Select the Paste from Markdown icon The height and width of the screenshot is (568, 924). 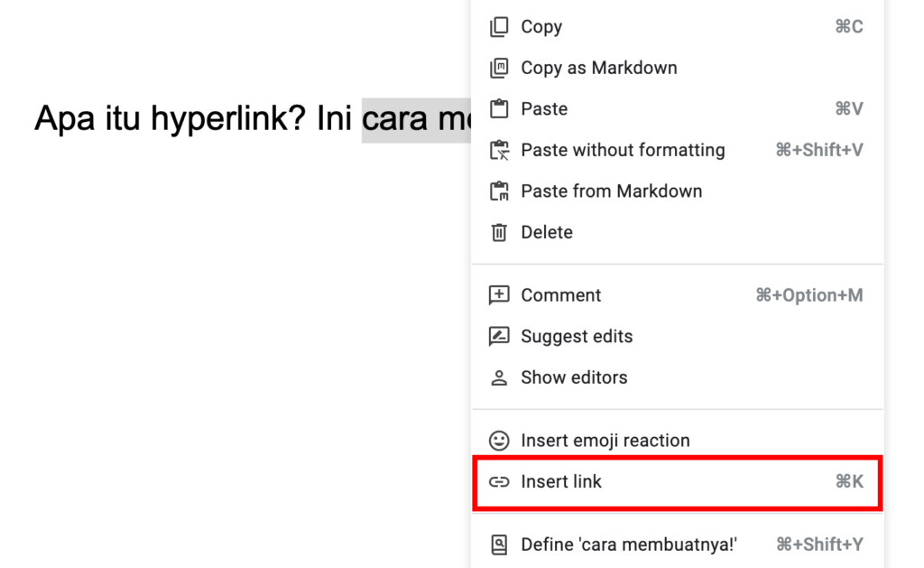499,191
